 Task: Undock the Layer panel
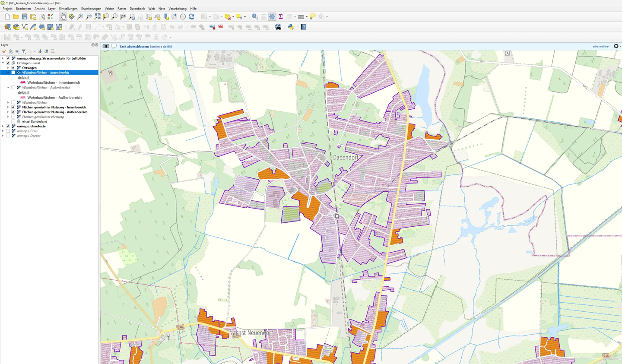coord(93,45)
